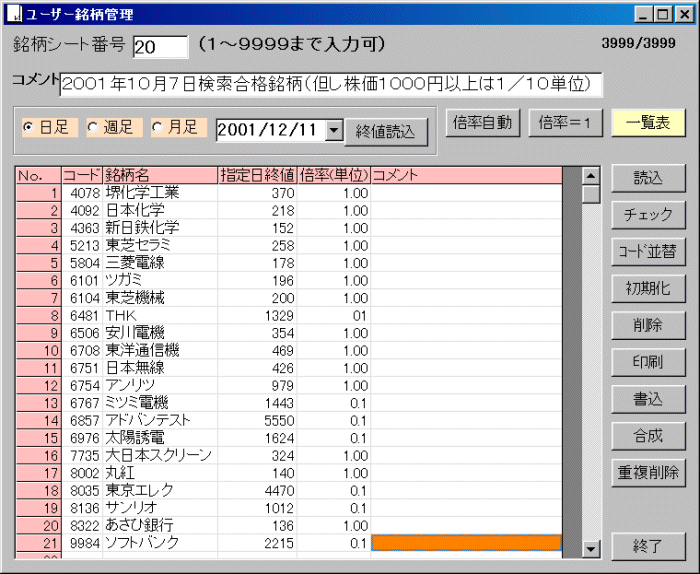700x574 pixels.
Task: Click the 合成 button
Action: tap(648, 436)
